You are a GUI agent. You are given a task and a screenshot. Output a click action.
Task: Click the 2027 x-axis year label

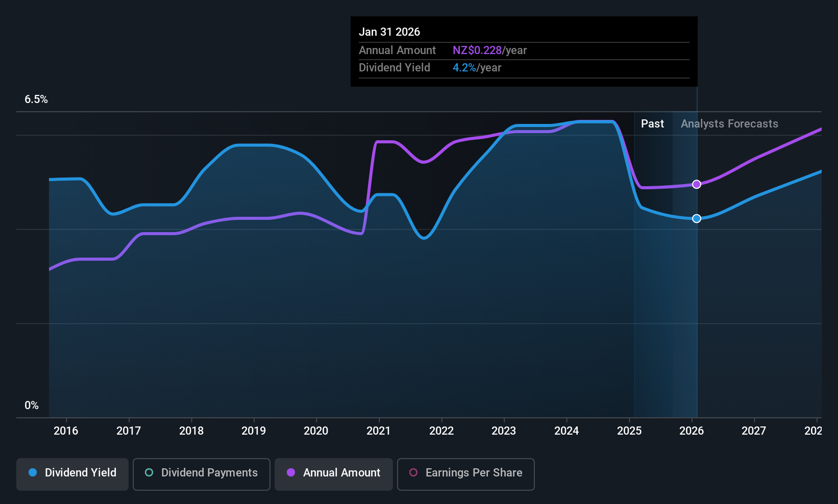point(754,431)
